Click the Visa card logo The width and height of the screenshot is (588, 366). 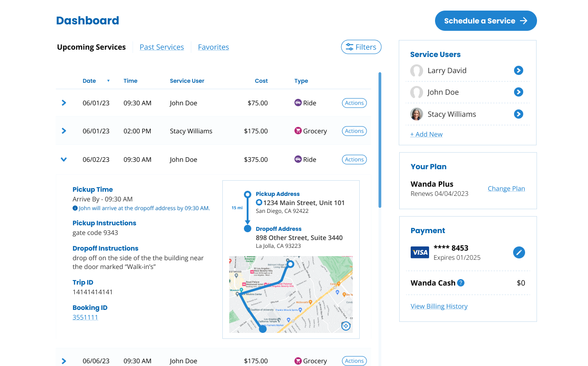[420, 252]
